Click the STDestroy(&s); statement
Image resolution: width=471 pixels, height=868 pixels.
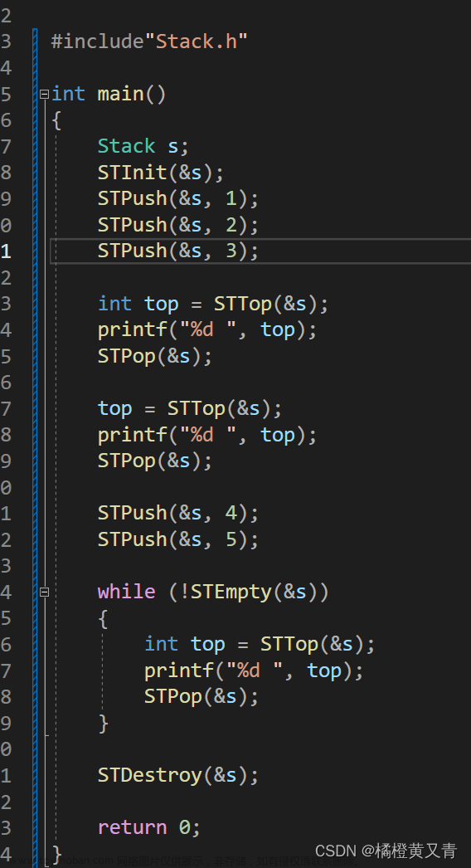click(178, 775)
